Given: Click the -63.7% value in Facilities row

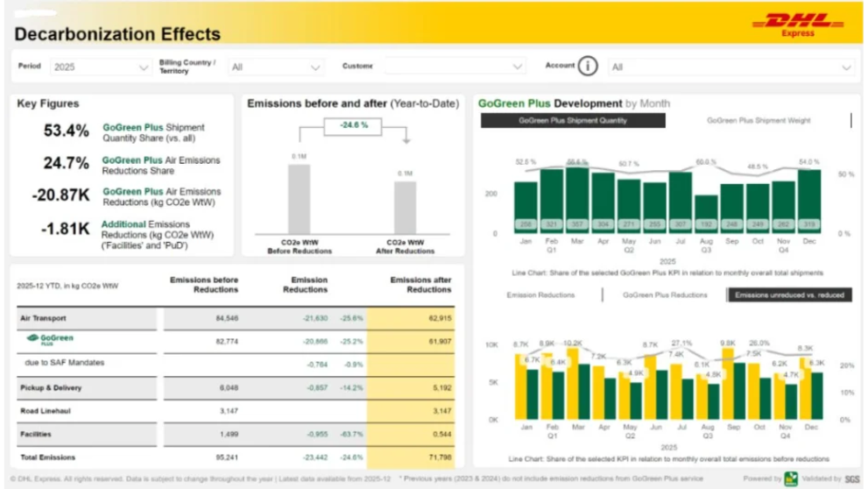Looking at the screenshot, I should pyautogui.click(x=351, y=434).
